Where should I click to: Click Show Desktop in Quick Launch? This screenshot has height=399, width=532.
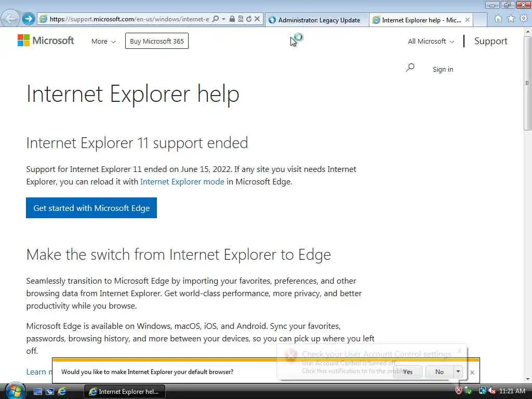point(37,392)
